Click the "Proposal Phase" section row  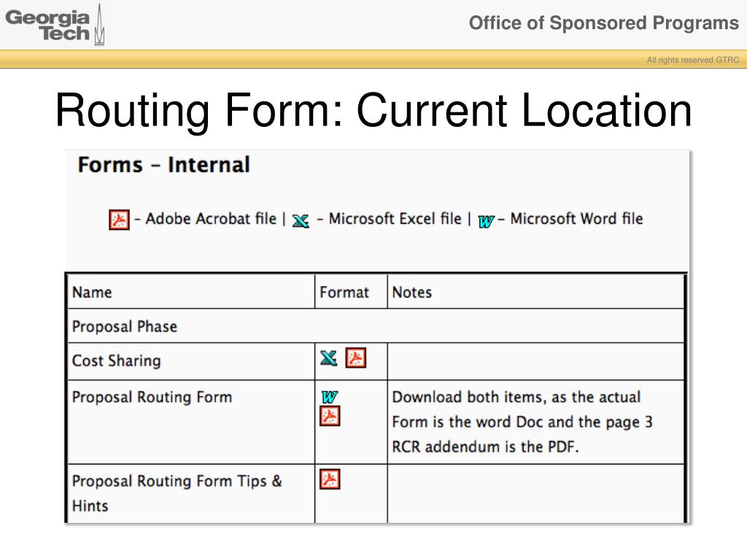[x=376, y=326]
